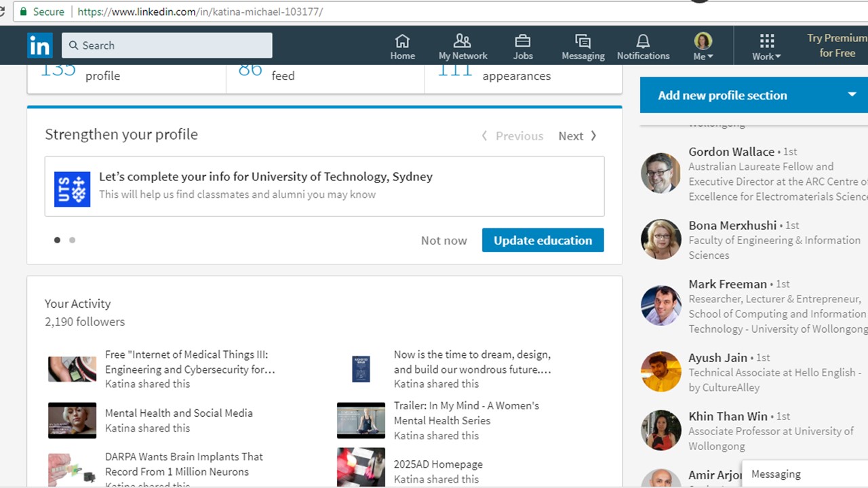Click the search magnifier icon
This screenshot has height=488, width=868.
tap(73, 45)
